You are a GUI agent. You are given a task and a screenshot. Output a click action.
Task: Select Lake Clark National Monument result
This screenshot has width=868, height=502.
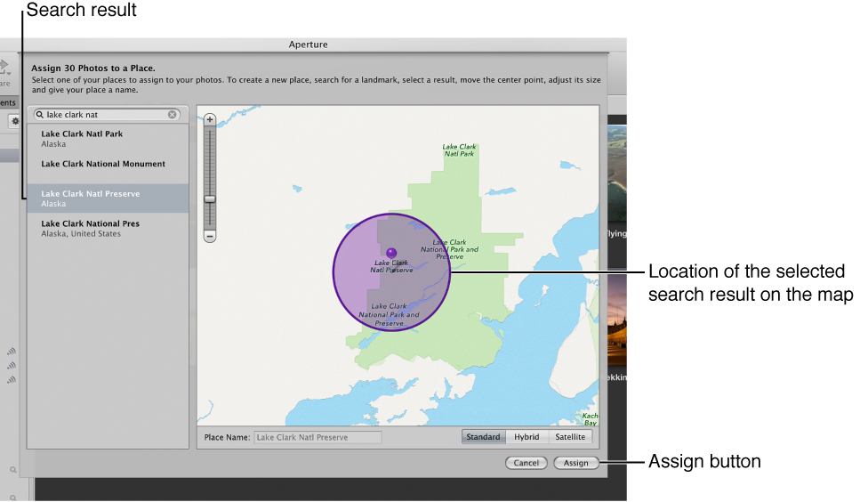[x=108, y=168]
